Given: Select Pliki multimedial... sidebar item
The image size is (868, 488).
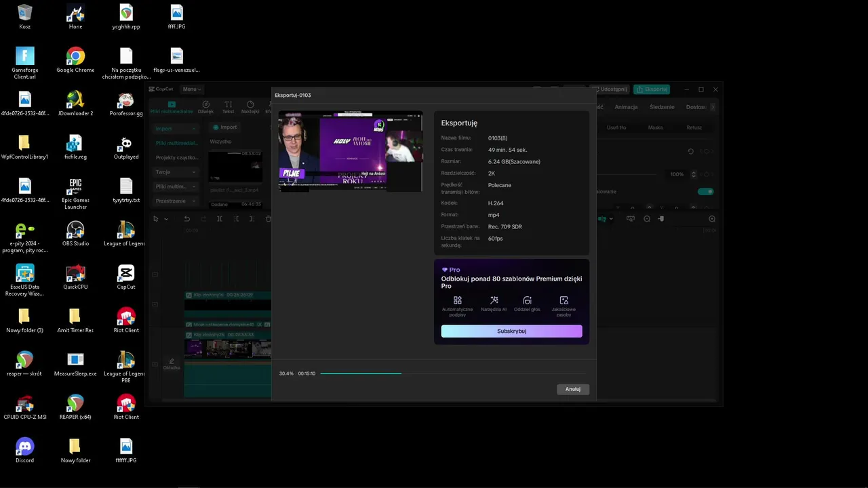Looking at the screenshot, I should tap(177, 143).
